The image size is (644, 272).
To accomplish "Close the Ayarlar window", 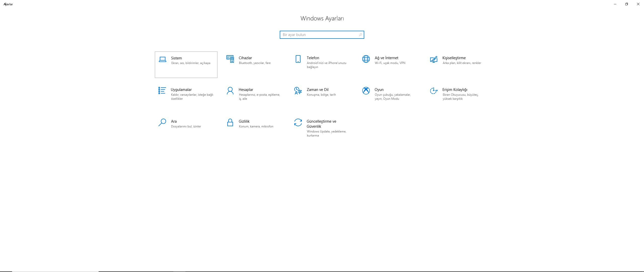I will point(638,4).
